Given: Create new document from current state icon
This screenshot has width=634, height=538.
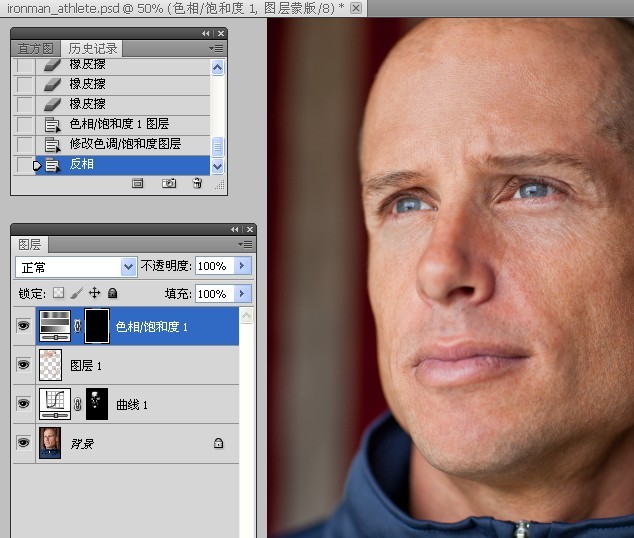Looking at the screenshot, I should pyautogui.click(x=137, y=184).
